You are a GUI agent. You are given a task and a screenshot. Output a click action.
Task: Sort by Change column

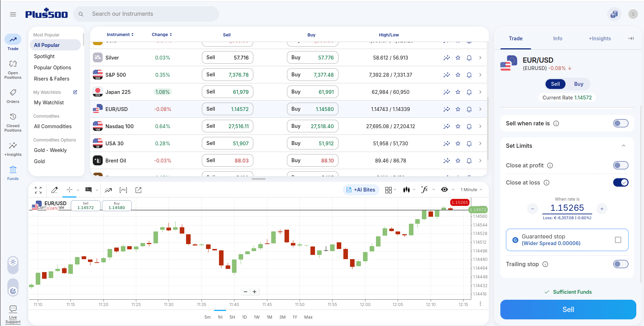162,35
